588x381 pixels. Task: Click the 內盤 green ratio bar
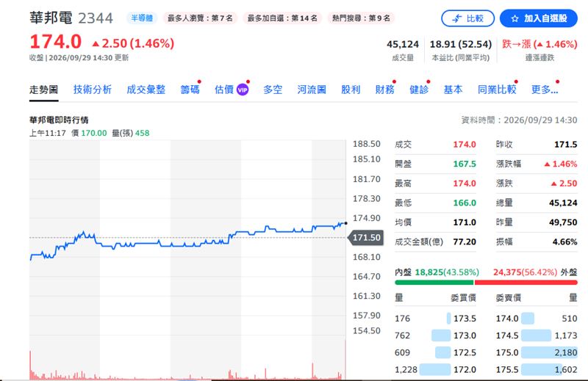[434, 283]
